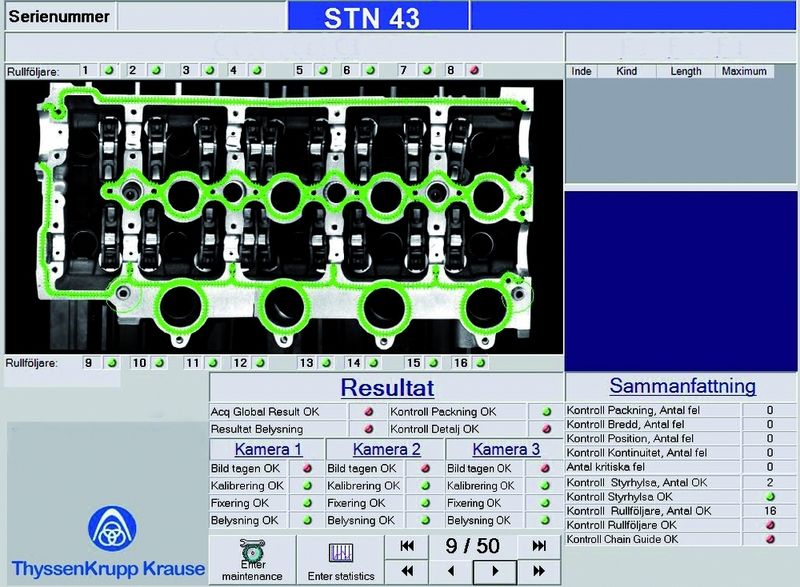
Task: Click Kamera 2 Bild tagen OK indicator
Action: [x=426, y=468]
